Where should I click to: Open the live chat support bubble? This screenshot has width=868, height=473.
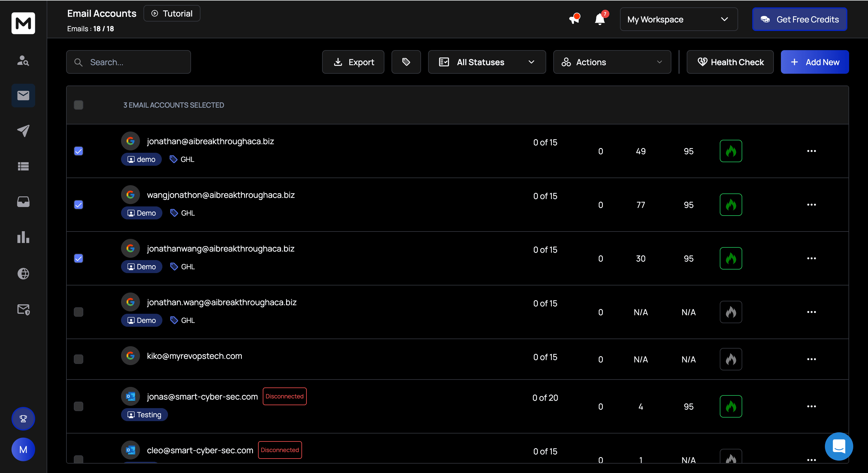(839, 446)
